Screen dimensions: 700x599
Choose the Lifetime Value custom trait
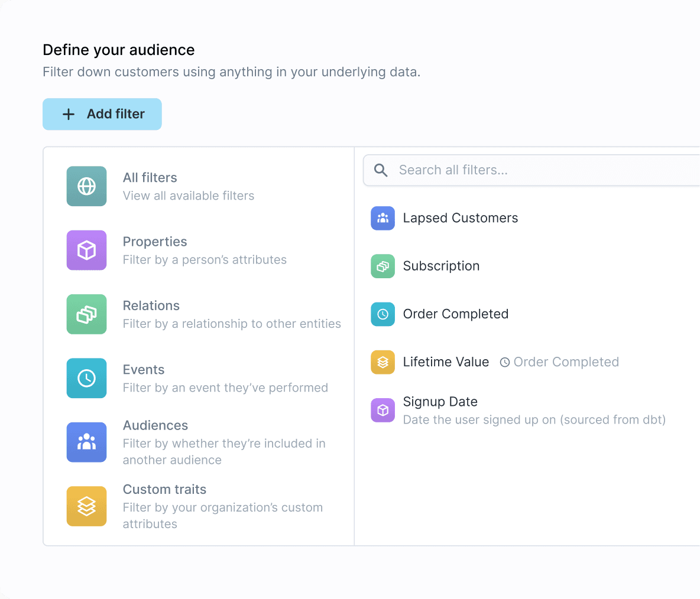tap(446, 362)
